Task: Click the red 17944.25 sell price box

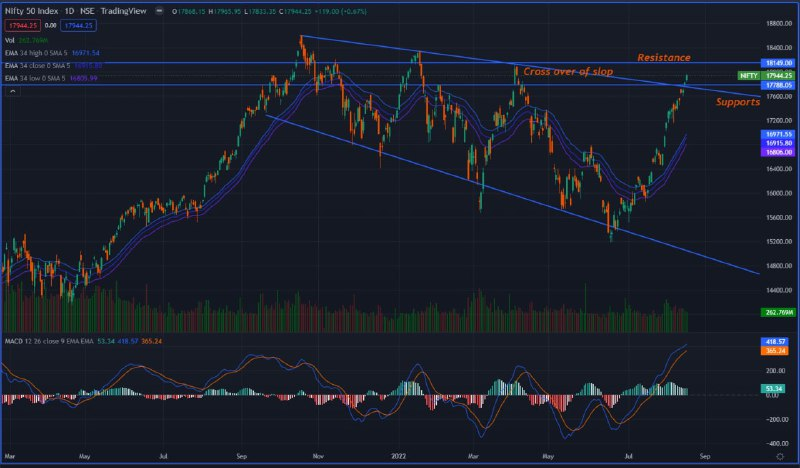Action: click(x=23, y=25)
